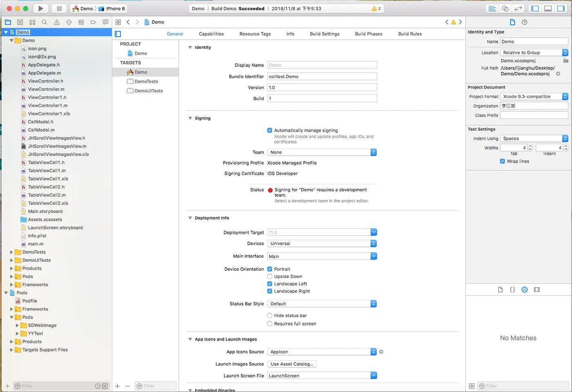Image resolution: width=572 pixels, height=392 pixels.
Task: Switch to the Build Rules tab
Action: click(x=410, y=34)
